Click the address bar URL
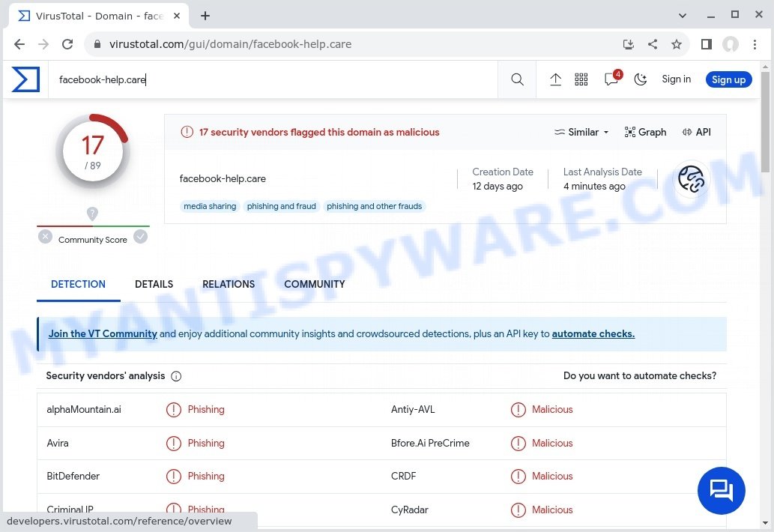Viewport: 774px width, 532px height. coord(230,44)
